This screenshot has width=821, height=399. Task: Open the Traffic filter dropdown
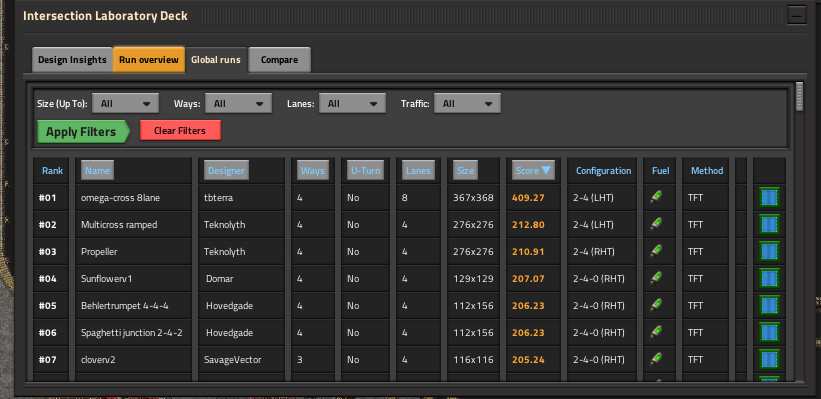(468, 104)
